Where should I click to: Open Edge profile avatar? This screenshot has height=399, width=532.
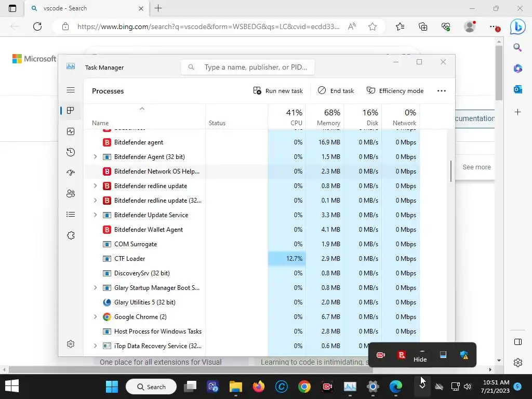click(470, 26)
